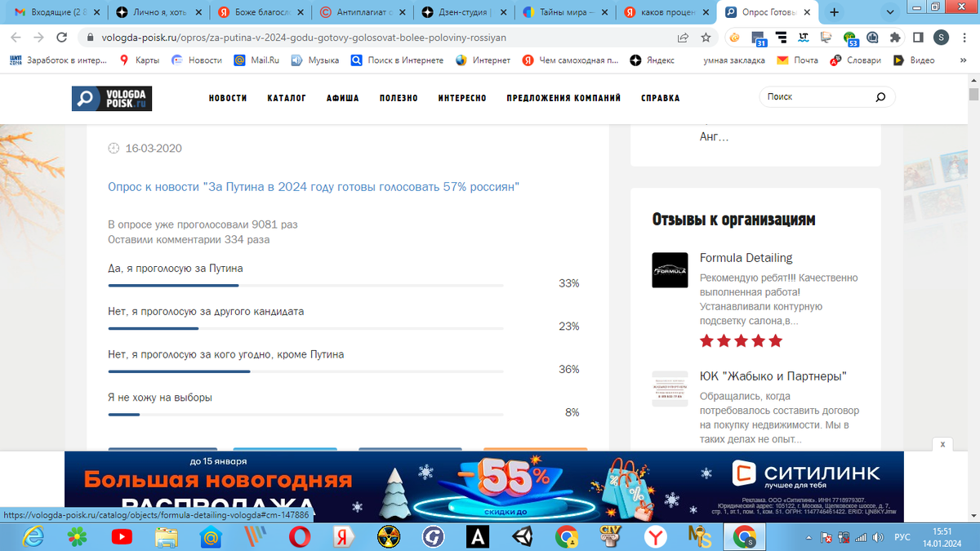Click the five-star rating under Formula Detailing
The width and height of the screenshot is (980, 551).
coord(739,341)
